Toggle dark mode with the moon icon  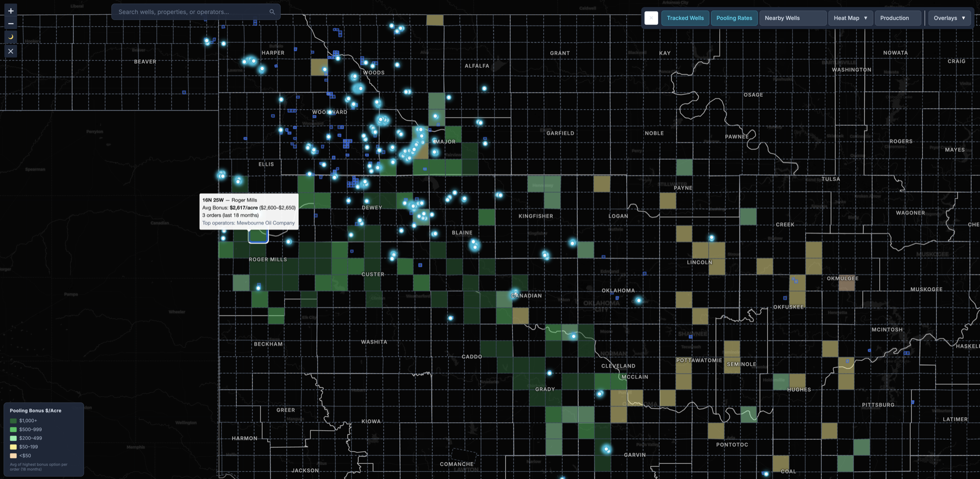[x=11, y=37]
